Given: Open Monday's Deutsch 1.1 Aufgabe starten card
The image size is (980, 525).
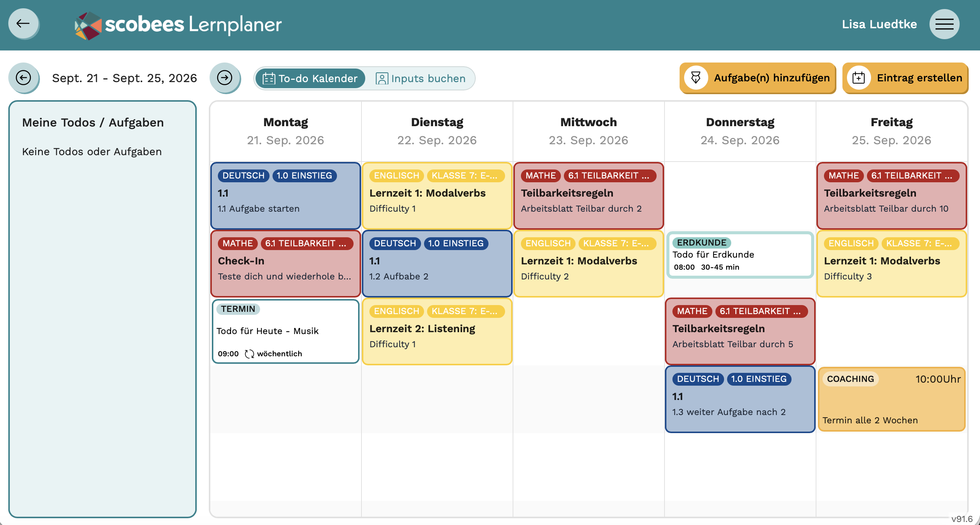Looking at the screenshot, I should (285, 195).
